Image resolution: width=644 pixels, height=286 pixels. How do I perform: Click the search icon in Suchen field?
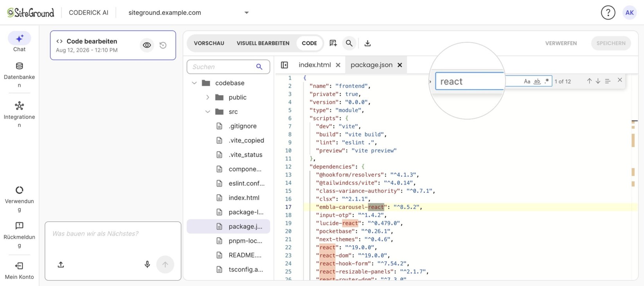coord(259,67)
